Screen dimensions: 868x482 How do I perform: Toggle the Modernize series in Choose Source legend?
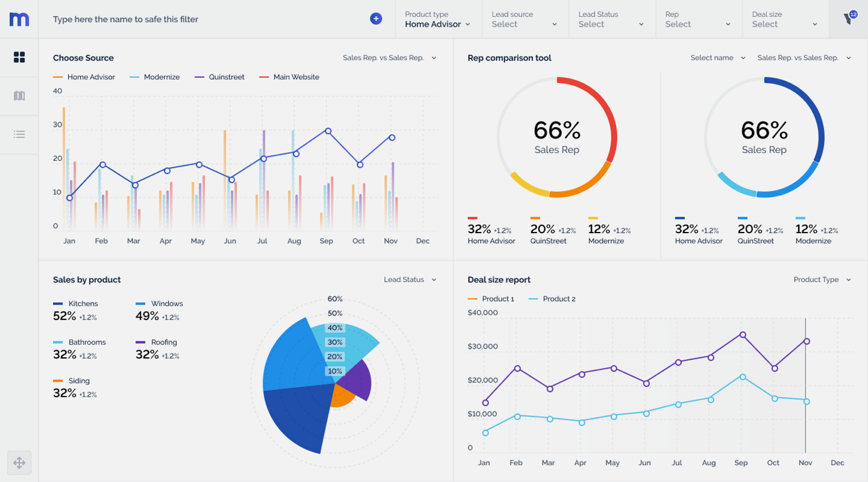click(160, 77)
